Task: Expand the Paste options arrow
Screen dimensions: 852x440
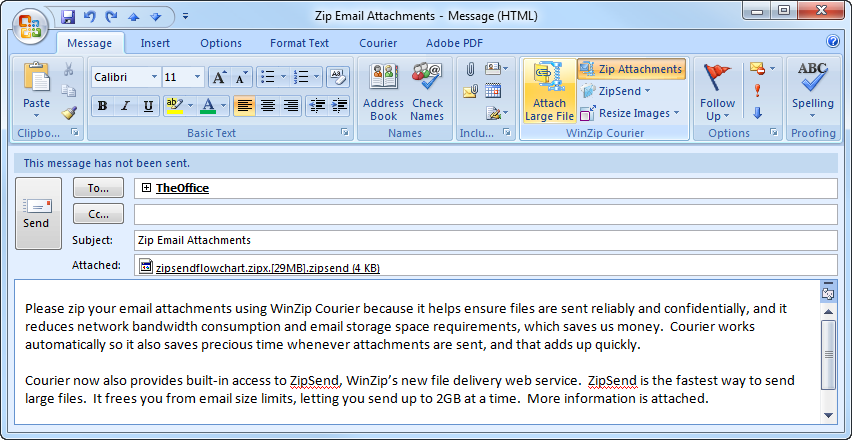Action: pyautogui.click(x=36, y=115)
